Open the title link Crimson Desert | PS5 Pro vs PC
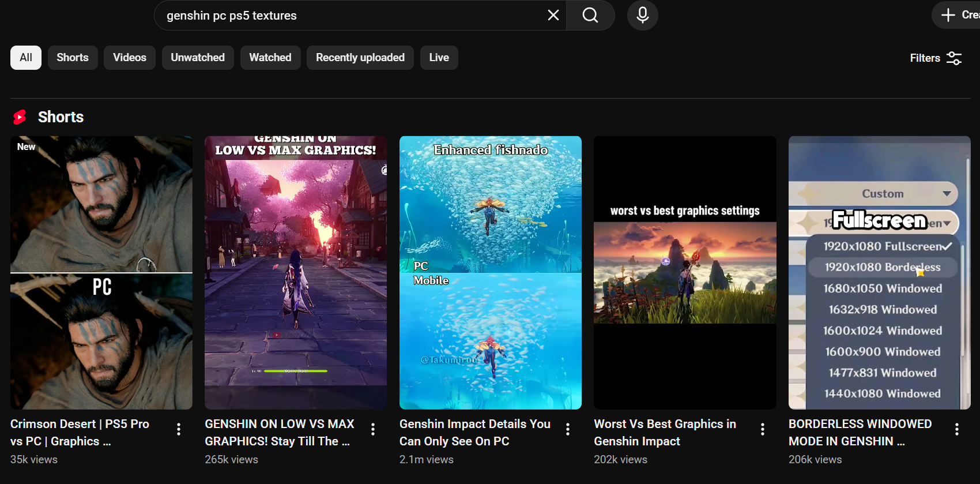980x484 pixels. (80, 433)
